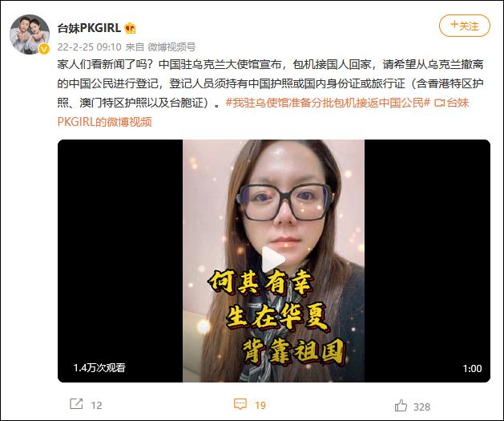Click the video camera icon before 台妹 link
Viewport: 504px width, 421px height.
click(439, 103)
